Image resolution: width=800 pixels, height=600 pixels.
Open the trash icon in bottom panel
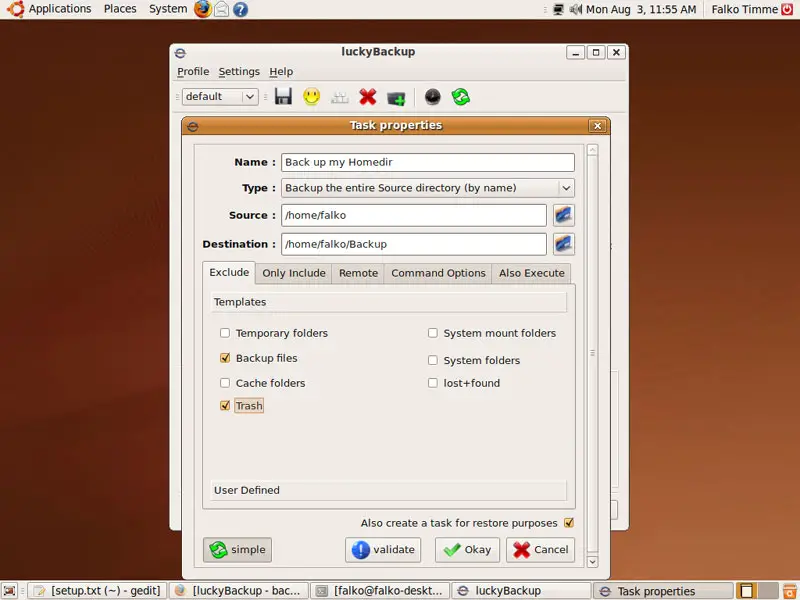pyautogui.click(x=790, y=591)
